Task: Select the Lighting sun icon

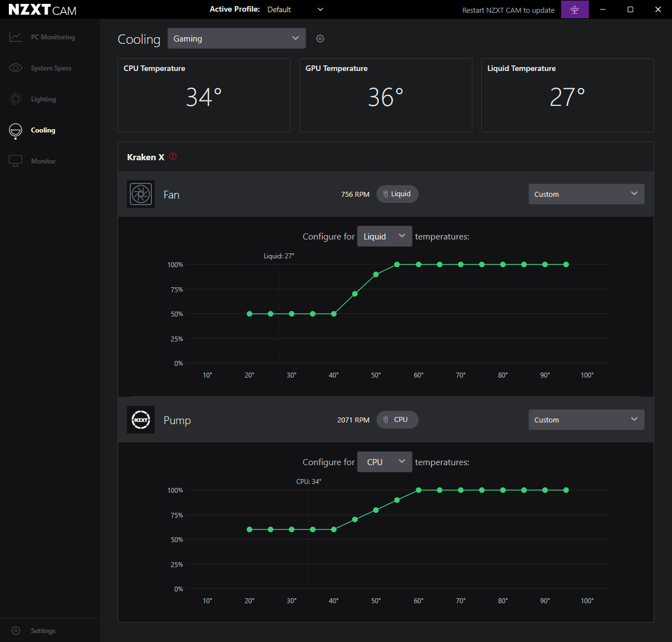Action: point(16,99)
